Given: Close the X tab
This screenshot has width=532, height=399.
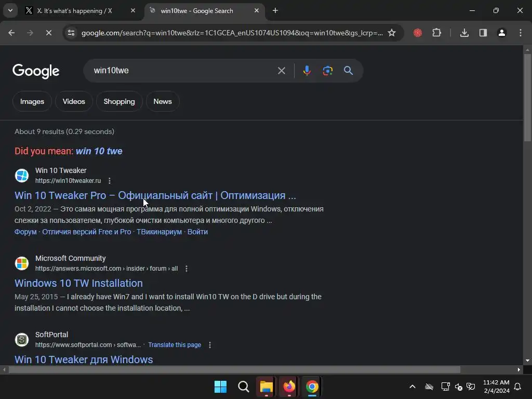Looking at the screenshot, I should pyautogui.click(x=133, y=10).
